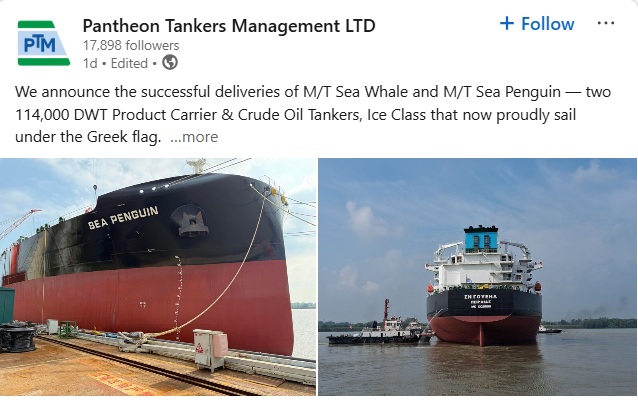Expand post text with the more link
The image size is (638, 404).
tap(194, 137)
